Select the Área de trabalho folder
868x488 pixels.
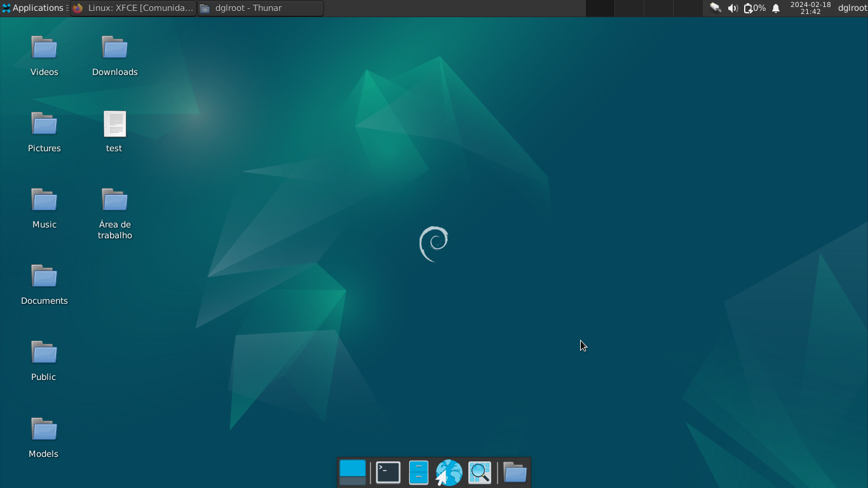115,213
